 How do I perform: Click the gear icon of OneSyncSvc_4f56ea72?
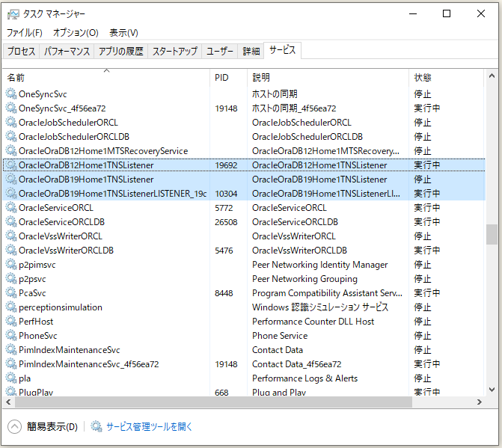pos(11,108)
